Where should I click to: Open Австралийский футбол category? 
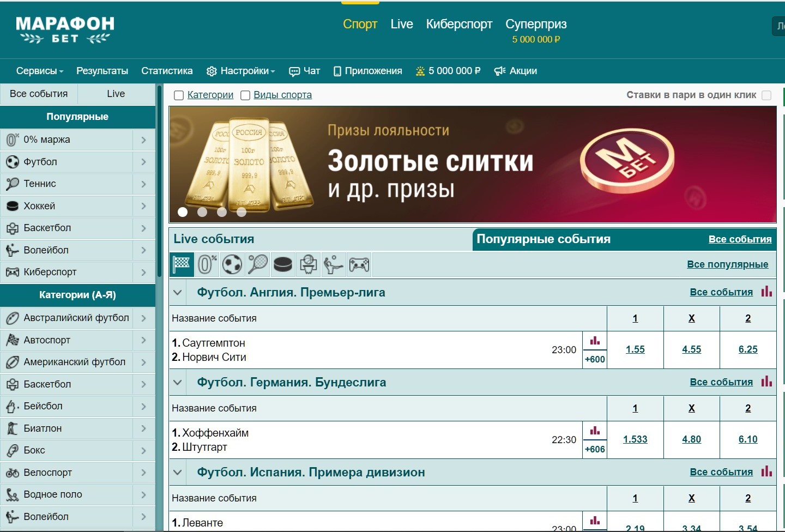tap(67, 318)
